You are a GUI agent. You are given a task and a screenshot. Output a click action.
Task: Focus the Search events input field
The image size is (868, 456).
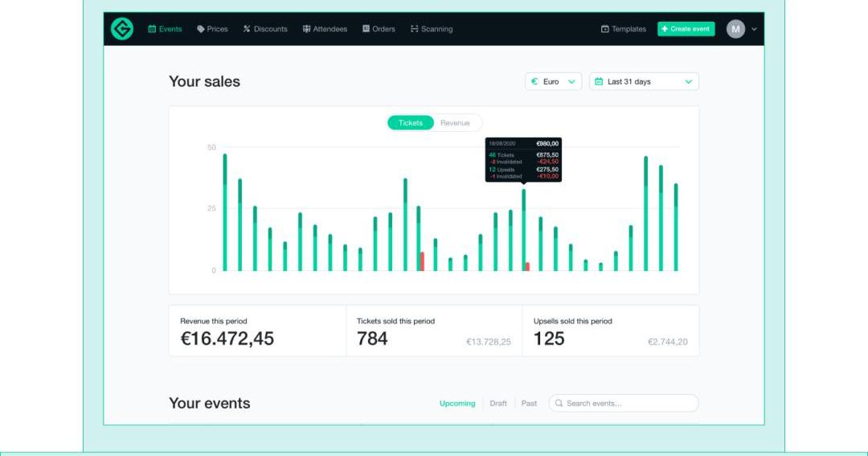click(627, 404)
